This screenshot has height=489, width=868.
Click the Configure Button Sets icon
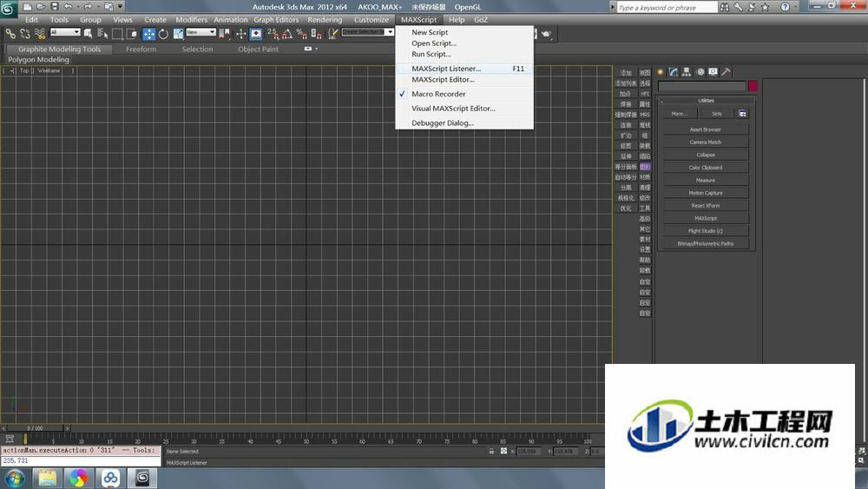742,114
